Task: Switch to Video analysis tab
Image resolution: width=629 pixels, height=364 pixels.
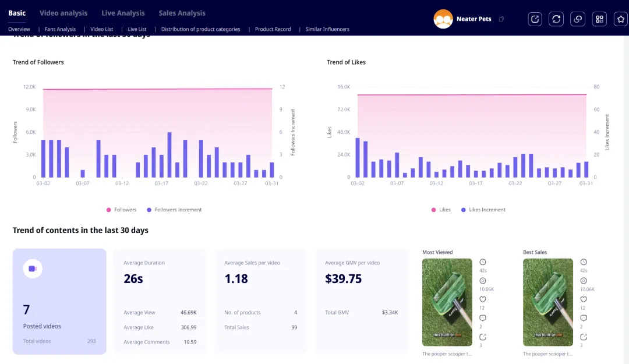Action: coord(63,13)
